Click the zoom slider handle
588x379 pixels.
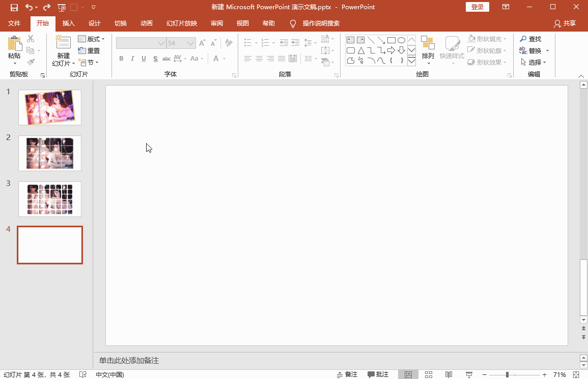point(507,374)
